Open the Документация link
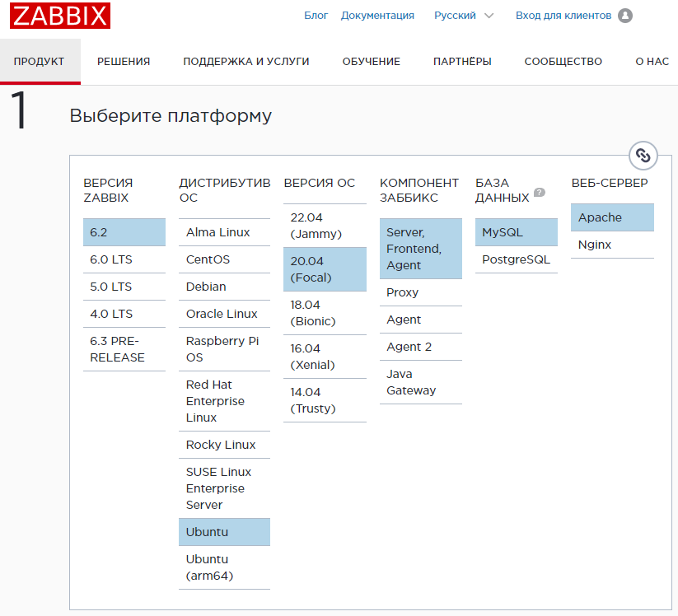This screenshot has width=678, height=616. click(x=377, y=16)
